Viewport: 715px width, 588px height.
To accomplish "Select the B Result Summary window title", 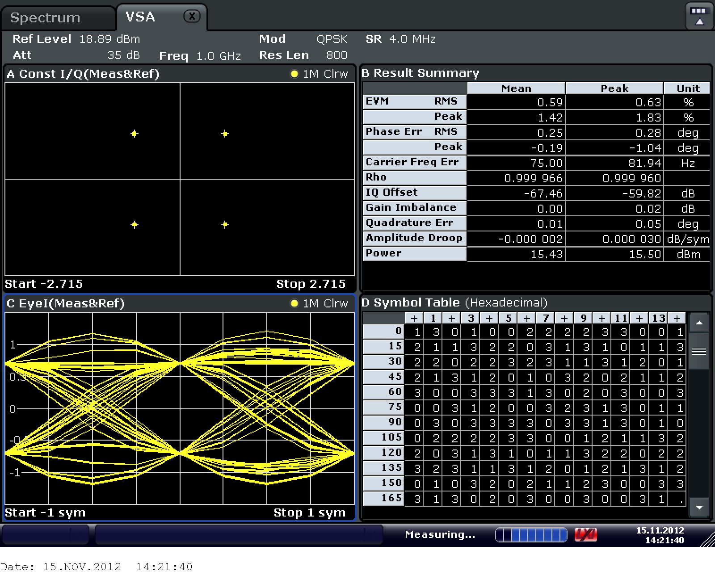I will pos(420,73).
